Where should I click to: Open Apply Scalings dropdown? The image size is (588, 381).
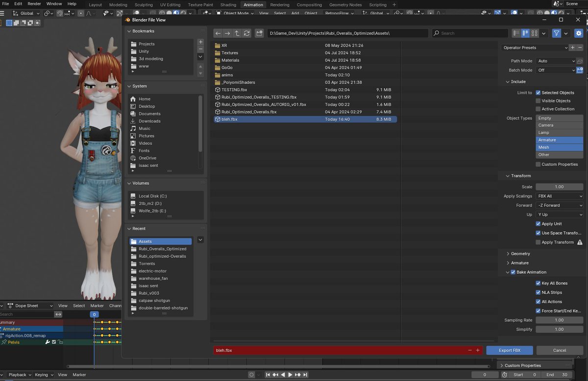(560, 196)
